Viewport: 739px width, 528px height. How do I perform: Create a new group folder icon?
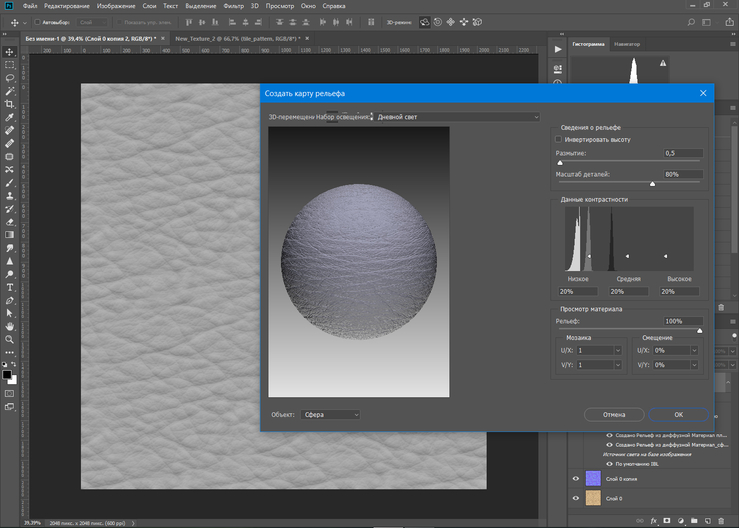click(694, 520)
